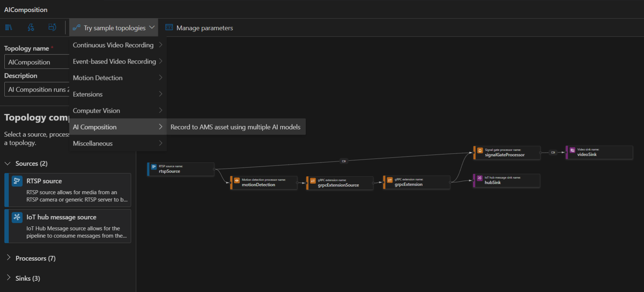Collapse the Sources (2) section

[x=8, y=164]
